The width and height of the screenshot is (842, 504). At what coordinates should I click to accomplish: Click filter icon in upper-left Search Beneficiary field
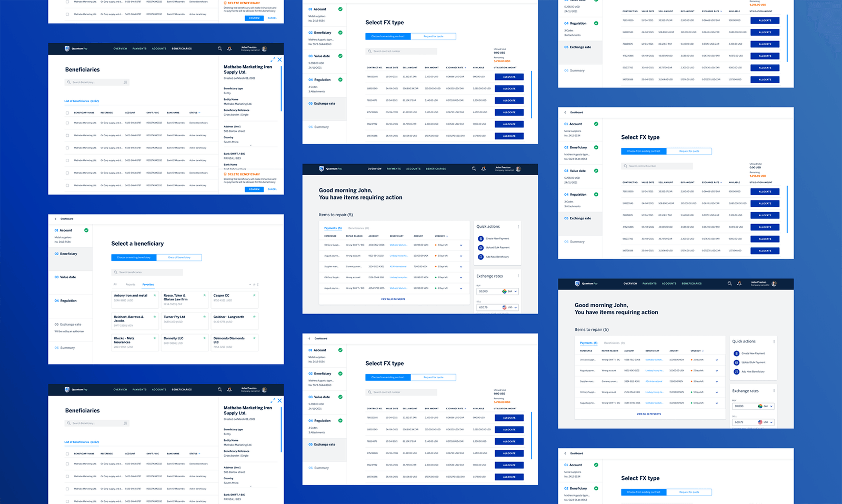click(x=125, y=82)
